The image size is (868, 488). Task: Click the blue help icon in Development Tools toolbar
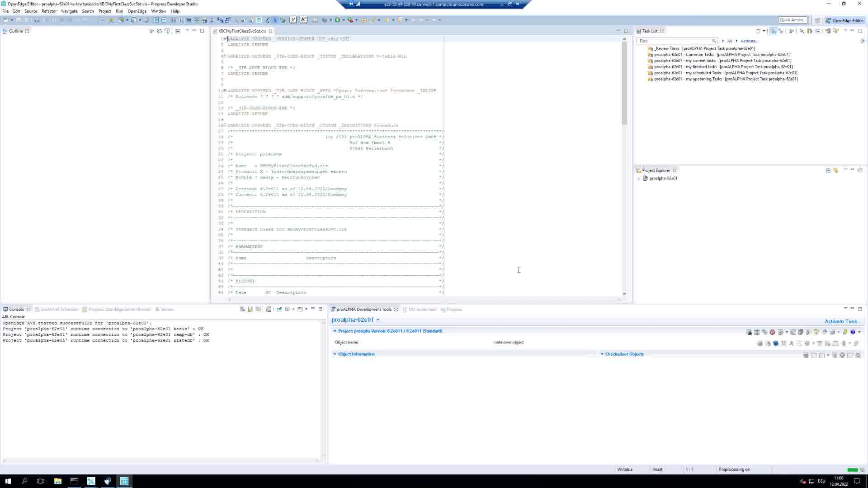[x=853, y=332]
